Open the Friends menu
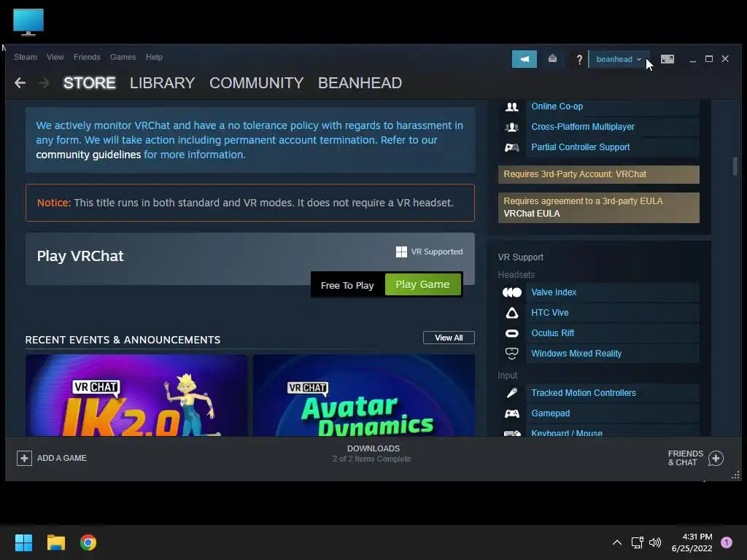Image resolution: width=747 pixels, height=560 pixels. [87, 57]
